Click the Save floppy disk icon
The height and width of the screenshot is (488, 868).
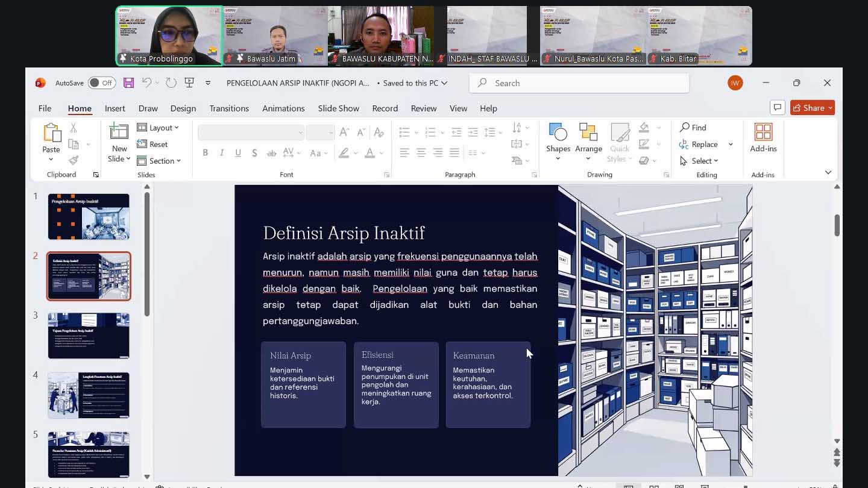click(128, 83)
